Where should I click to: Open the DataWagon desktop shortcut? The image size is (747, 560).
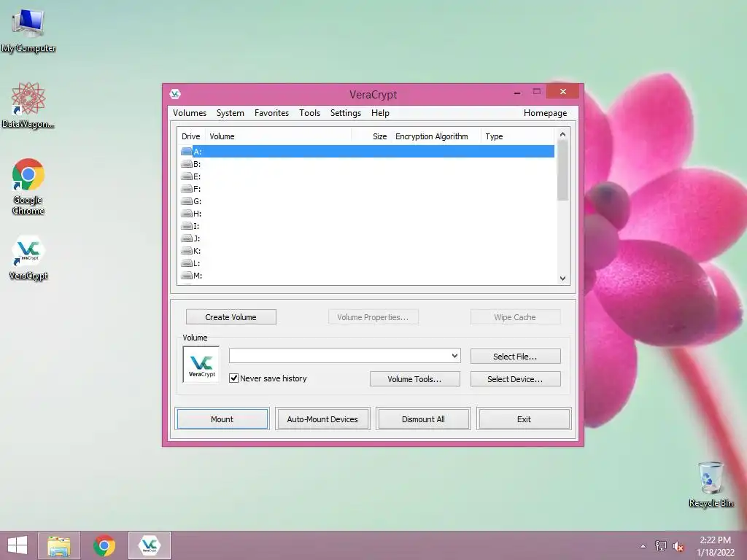28,105
